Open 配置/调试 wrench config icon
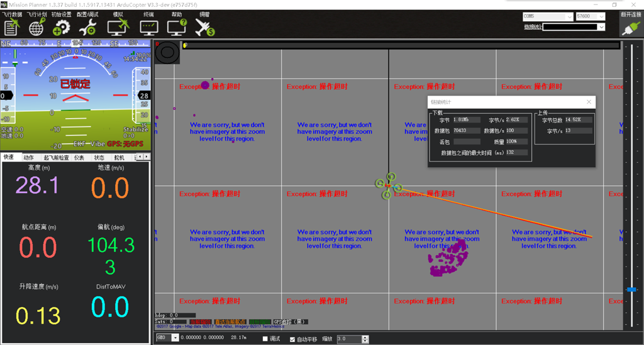644x345 pixels. [87, 26]
